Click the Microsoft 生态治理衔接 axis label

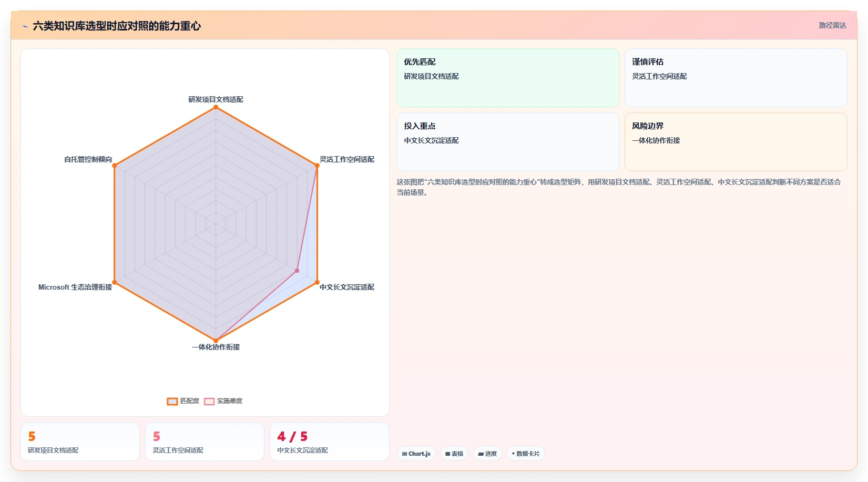tap(75, 287)
